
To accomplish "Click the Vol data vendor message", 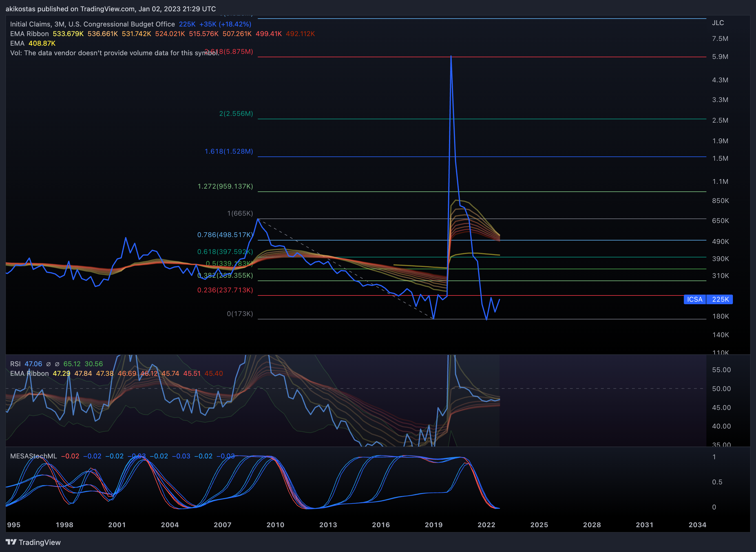I will coord(115,53).
